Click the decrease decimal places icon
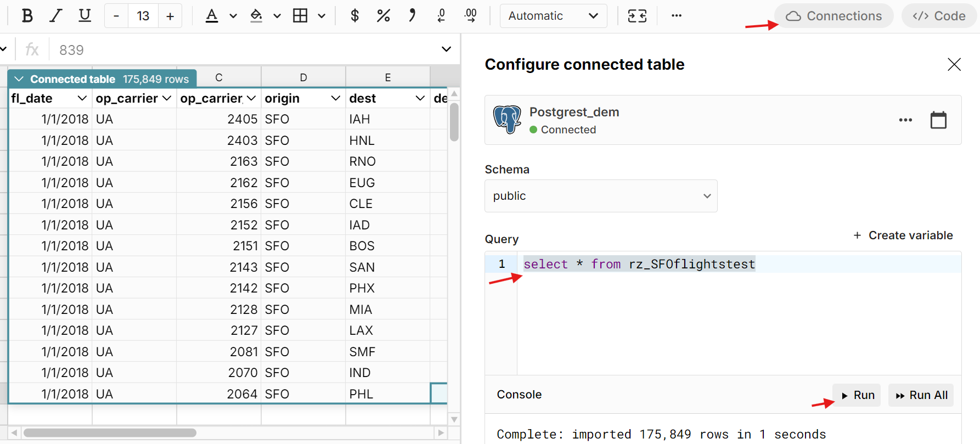This screenshot has height=444, width=980. click(441, 16)
